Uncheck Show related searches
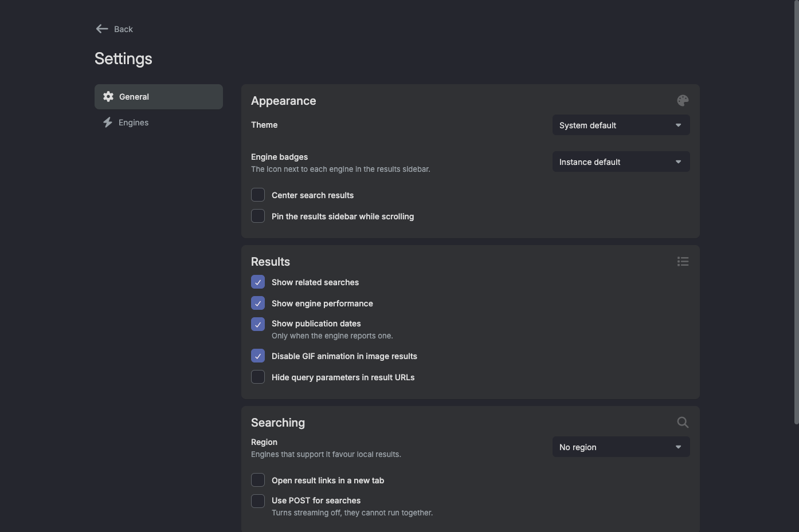 coord(258,282)
